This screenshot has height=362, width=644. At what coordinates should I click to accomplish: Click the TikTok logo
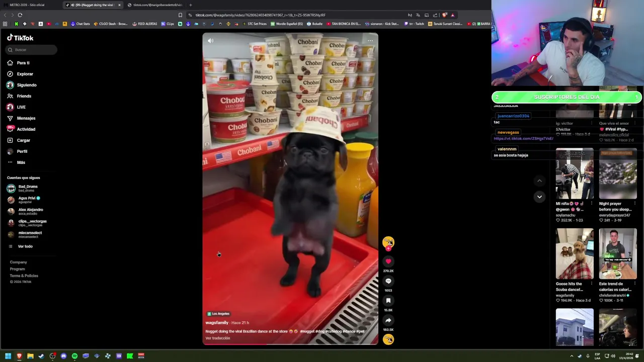click(20, 38)
